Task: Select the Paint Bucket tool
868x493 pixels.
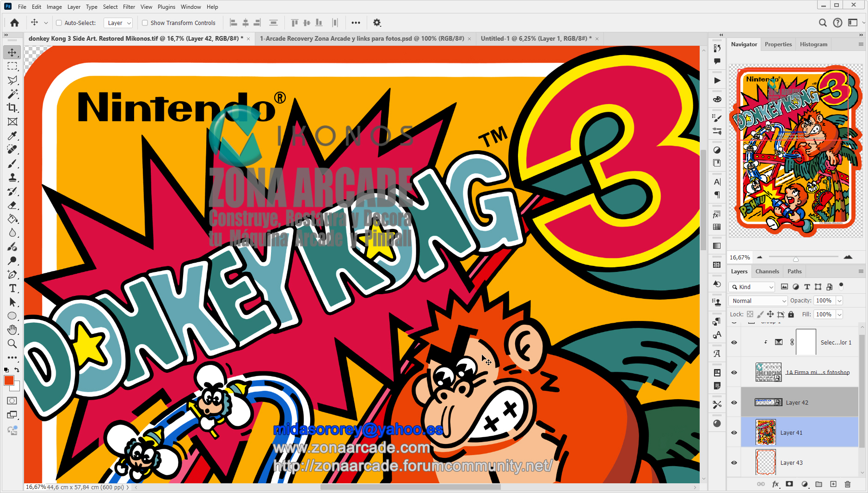Action: click(x=12, y=219)
